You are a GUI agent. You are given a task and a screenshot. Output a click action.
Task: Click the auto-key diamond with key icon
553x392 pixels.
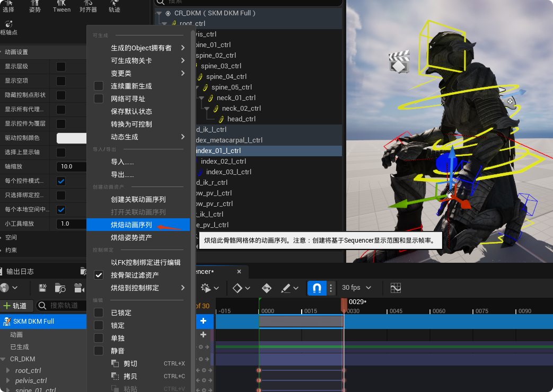[x=267, y=288]
